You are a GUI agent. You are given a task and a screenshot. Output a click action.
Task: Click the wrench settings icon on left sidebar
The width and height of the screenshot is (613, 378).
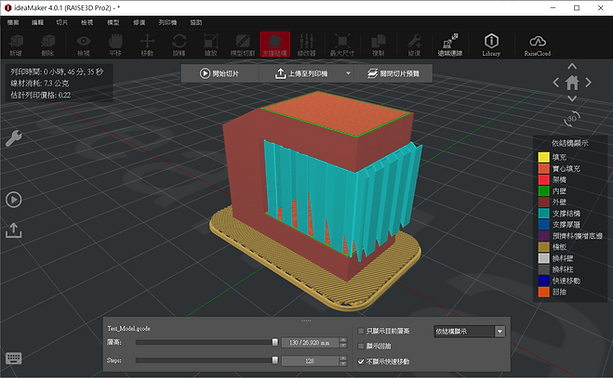[x=14, y=138]
